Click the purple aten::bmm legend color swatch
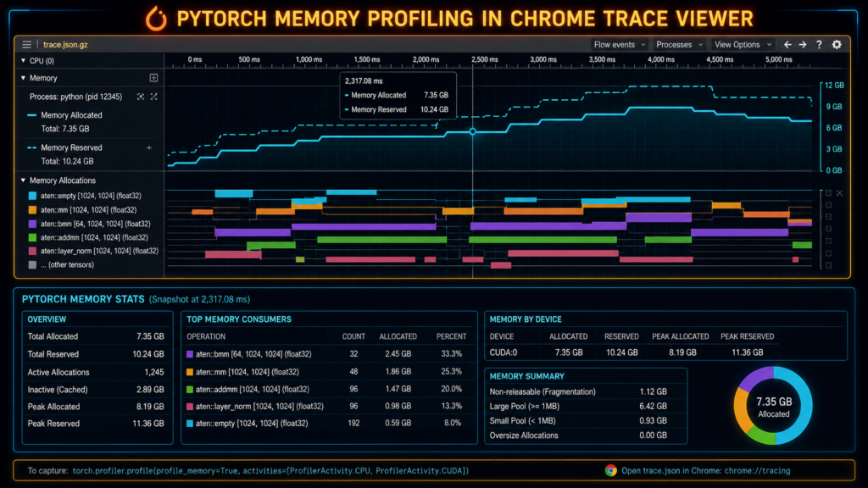 (x=32, y=224)
